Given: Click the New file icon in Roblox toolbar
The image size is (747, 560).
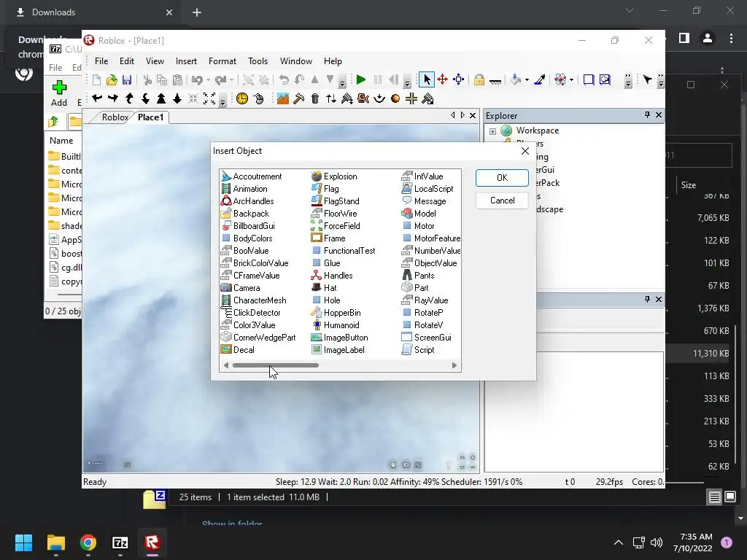Looking at the screenshot, I should coord(97,80).
